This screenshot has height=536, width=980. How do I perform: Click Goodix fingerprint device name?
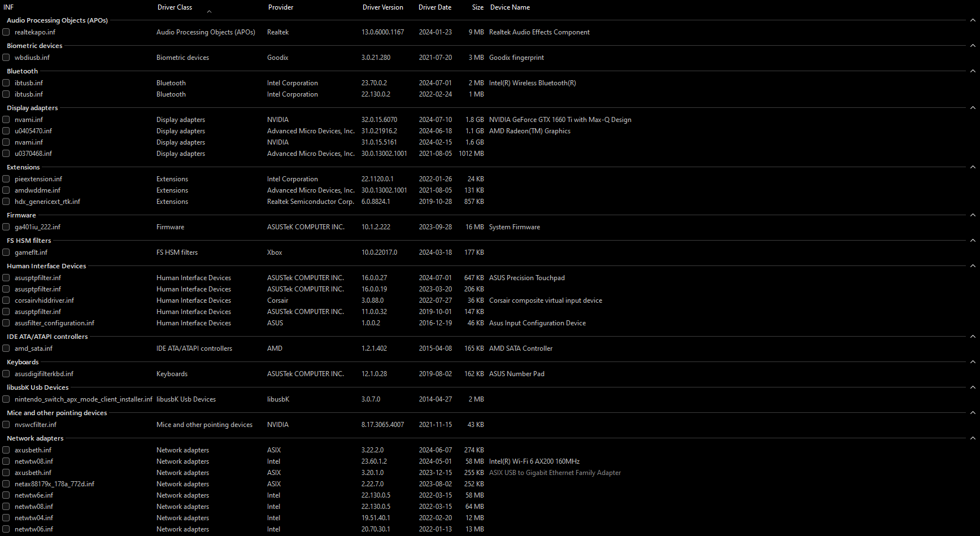tap(517, 58)
